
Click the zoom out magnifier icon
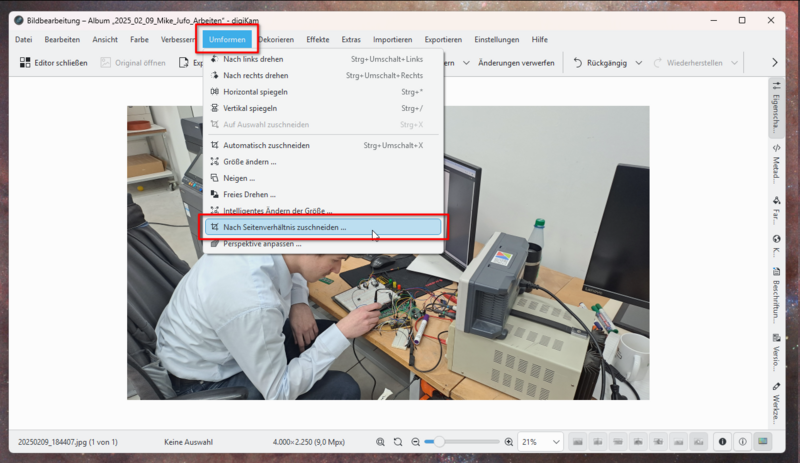point(415,442)
